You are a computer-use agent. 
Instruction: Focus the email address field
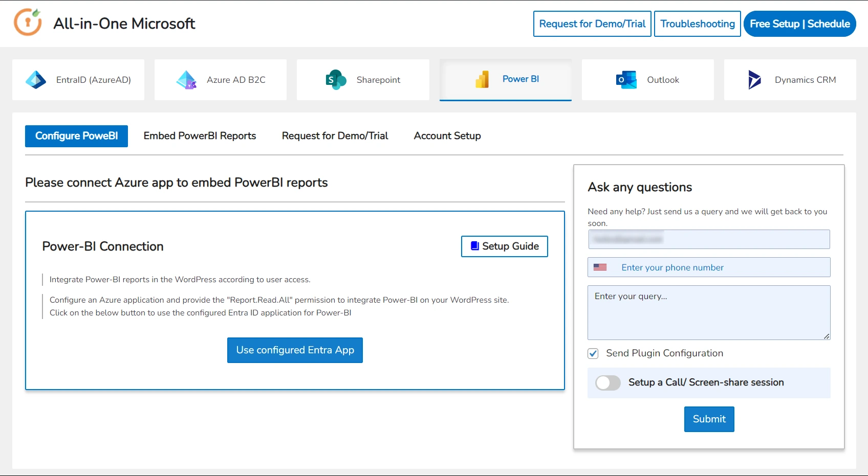pyautogui.click(x=709, y=239)
